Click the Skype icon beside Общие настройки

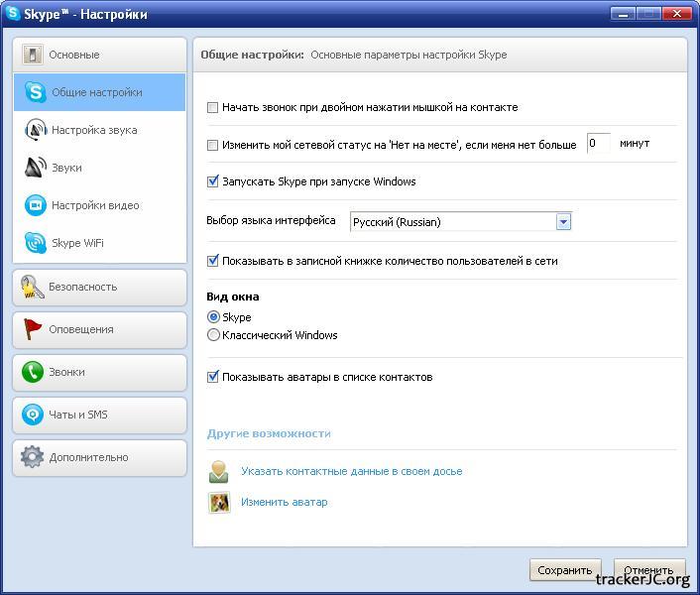pyautogui.click(x=36, y=92)
